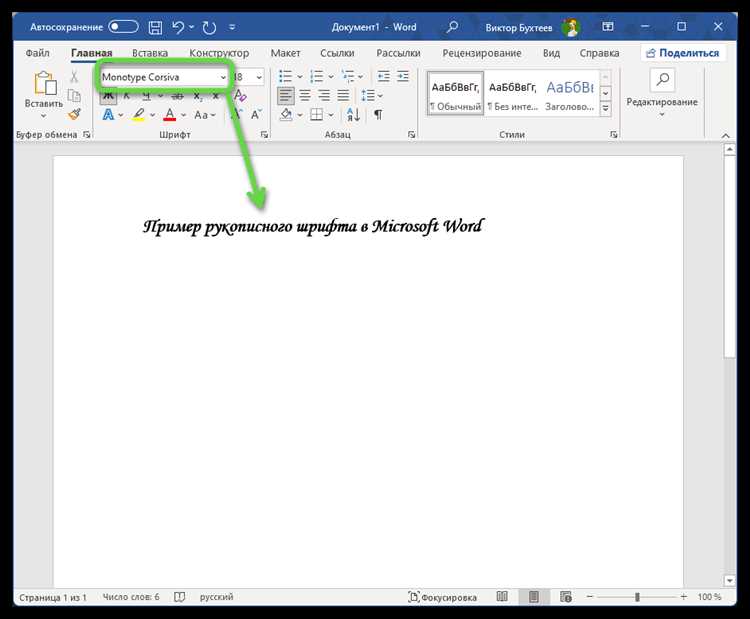
Task: Apply the Обычный style
Action: click(455, 94)
